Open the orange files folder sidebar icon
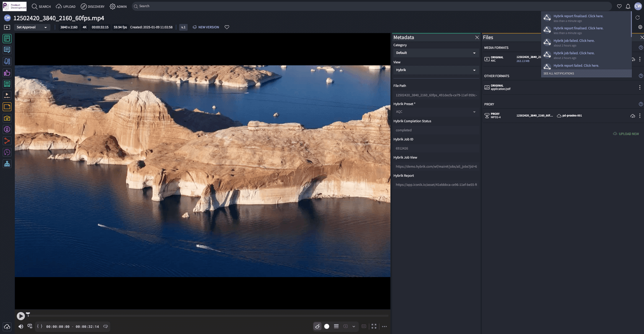 pos(7,107)
